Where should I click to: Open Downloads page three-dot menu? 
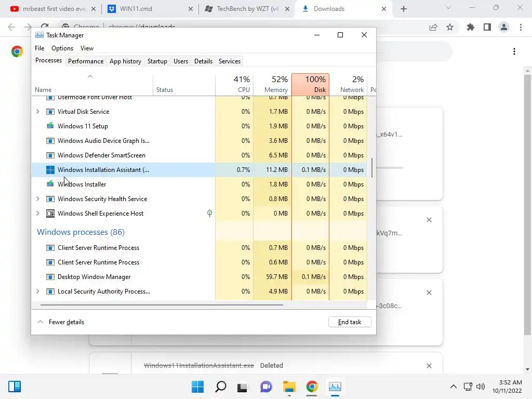514,51
